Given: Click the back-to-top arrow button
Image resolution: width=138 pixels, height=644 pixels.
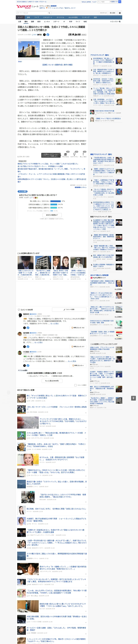Looking at the screenshot, I should tap(133, 398).
